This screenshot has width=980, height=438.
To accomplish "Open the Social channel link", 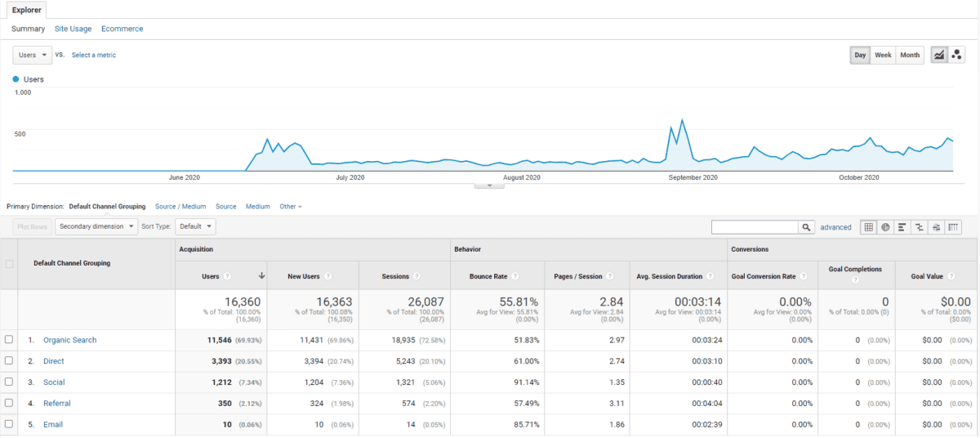I will pyautogui.click(x=54, y=382).
